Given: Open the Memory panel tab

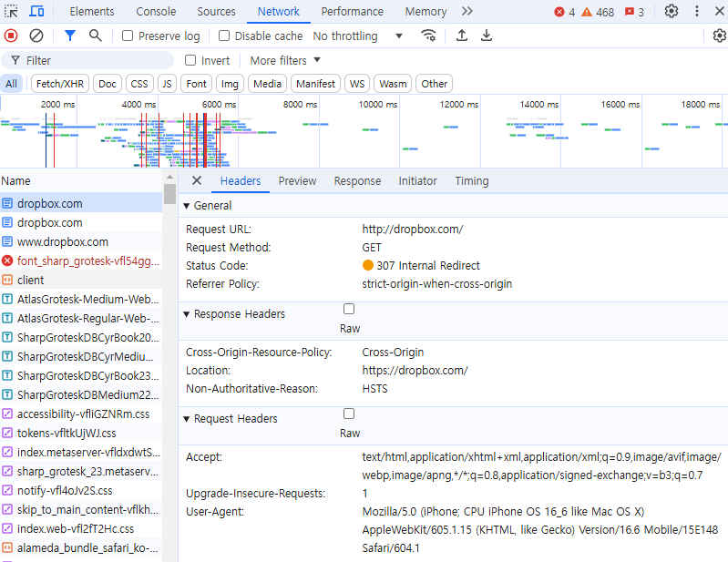Looking at the screenshot, I should (426, 11).
